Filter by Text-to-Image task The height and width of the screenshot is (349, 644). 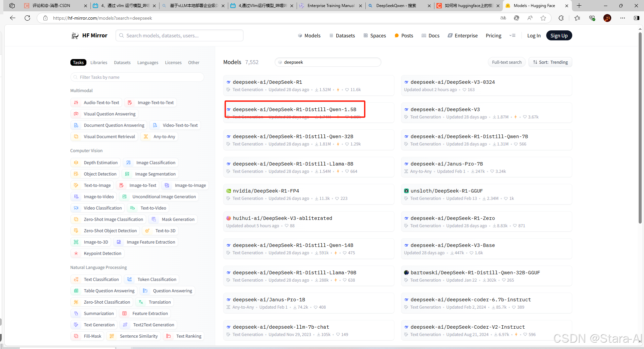click(92, 185)
